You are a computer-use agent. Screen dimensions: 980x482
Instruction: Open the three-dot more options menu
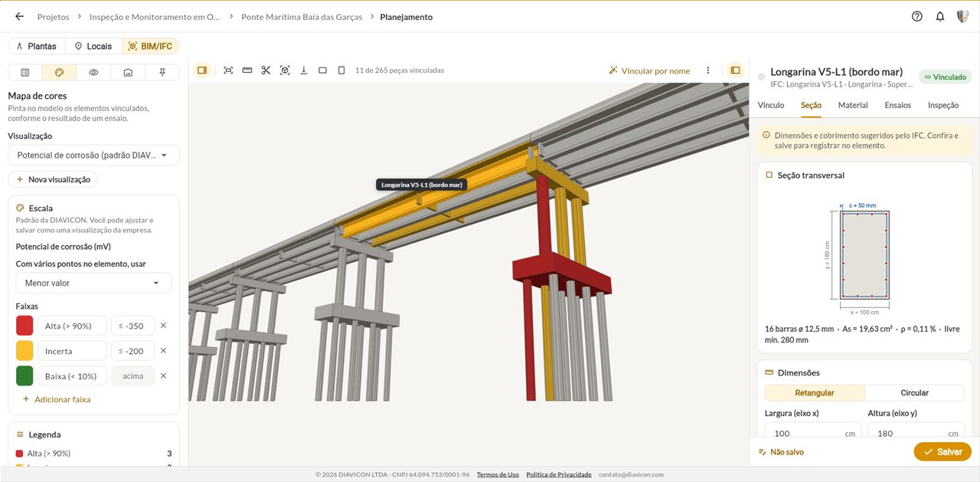click(x=708, y=70)
